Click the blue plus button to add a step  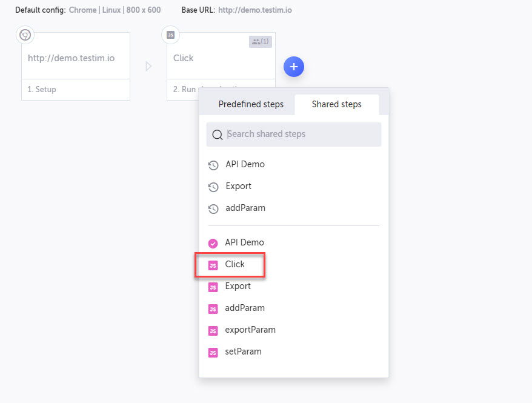click(x=294, y=67)
